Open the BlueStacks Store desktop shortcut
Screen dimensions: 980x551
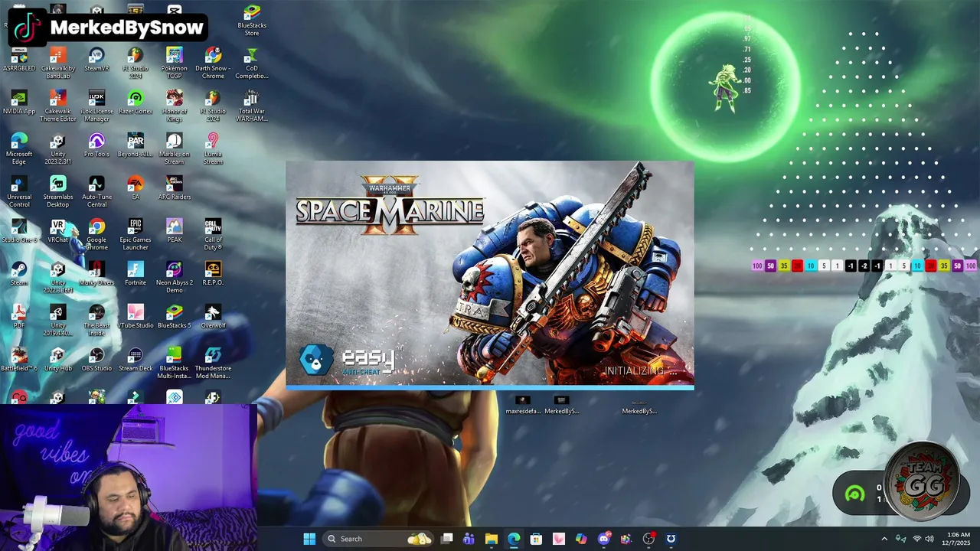tap(252, 21)
